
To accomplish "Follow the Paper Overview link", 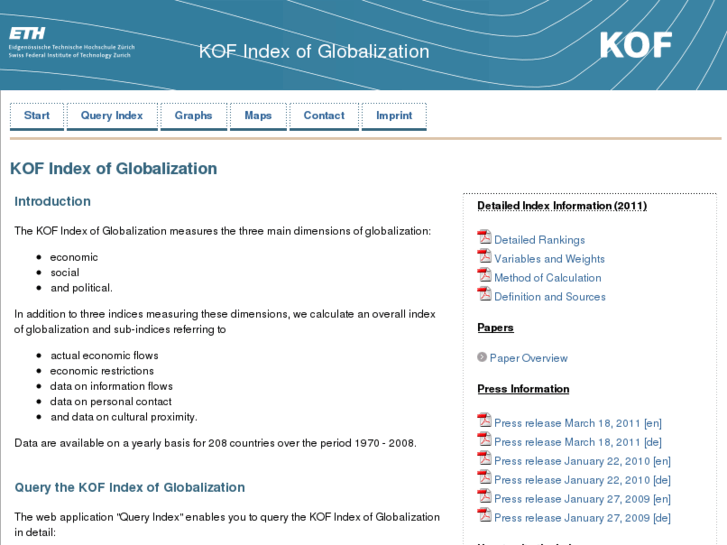I will click(x=529, y=358).
